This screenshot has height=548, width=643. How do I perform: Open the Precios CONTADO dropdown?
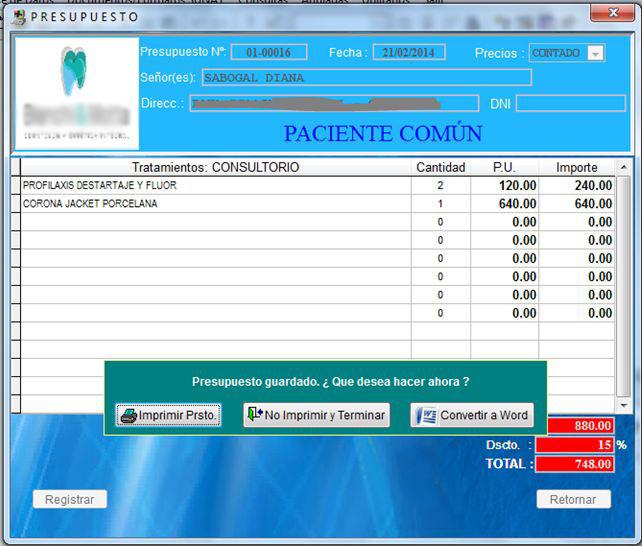tap(596, 53)
